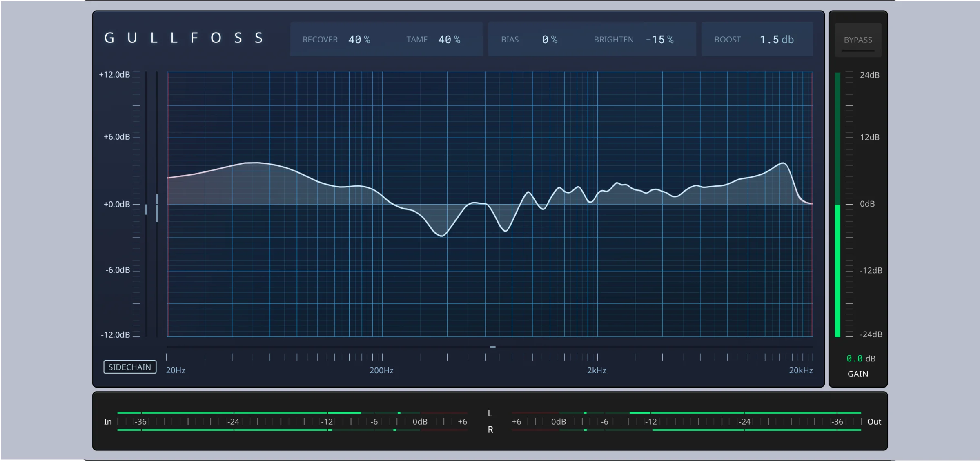Click the -12dB gain scale label
Viewport: 980px width, 461px height.
[x=871, y=270]
